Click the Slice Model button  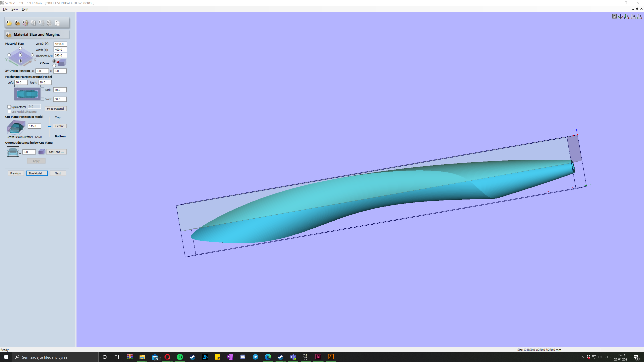pyautogui.click(x=37, y=173)
